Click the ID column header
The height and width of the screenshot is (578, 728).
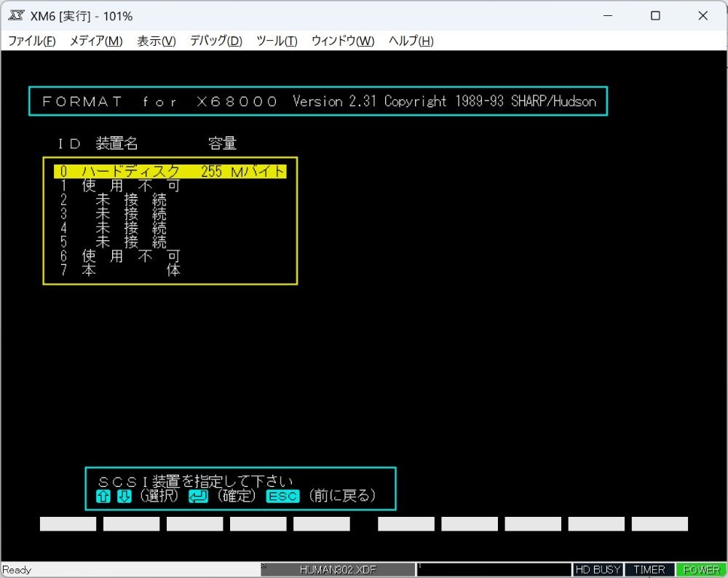(69, 143)
